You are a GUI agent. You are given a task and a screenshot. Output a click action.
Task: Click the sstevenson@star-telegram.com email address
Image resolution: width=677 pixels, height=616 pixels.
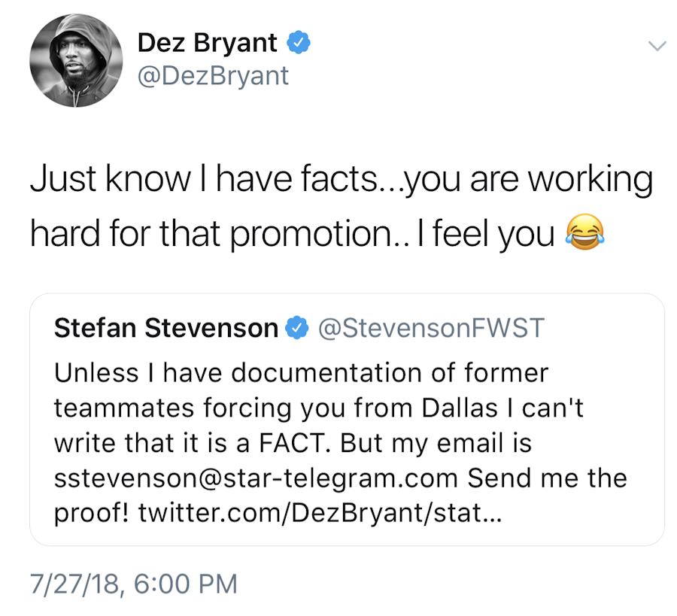[256, 478]
